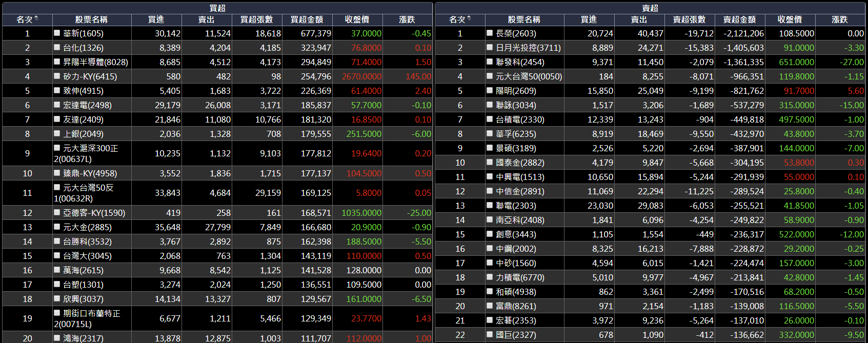Click the 賣超 table's 收盤價 header

click(x=790, y=19)
